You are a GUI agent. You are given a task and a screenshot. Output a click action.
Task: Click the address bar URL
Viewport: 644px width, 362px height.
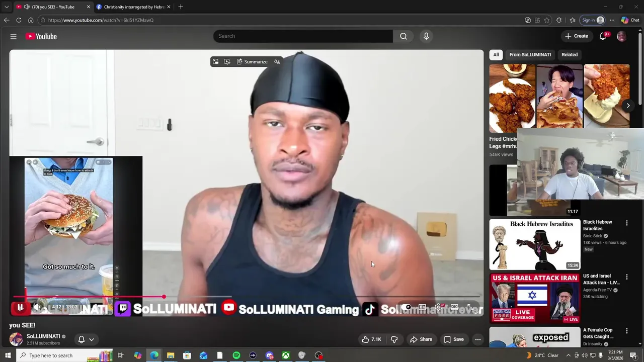[x=101, y=20]
